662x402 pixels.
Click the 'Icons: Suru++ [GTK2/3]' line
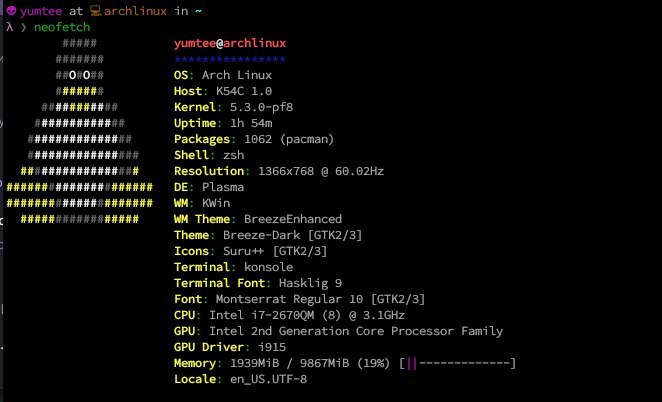[x=251, y=252]
